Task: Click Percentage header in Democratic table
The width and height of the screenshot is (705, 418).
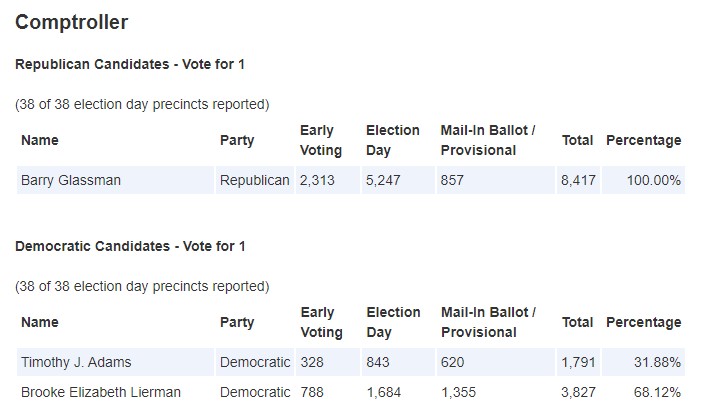Action: pos(643,322)
